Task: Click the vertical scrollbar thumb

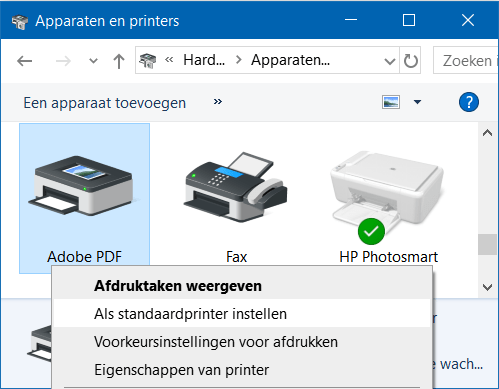Action: (x=487, y=245)
